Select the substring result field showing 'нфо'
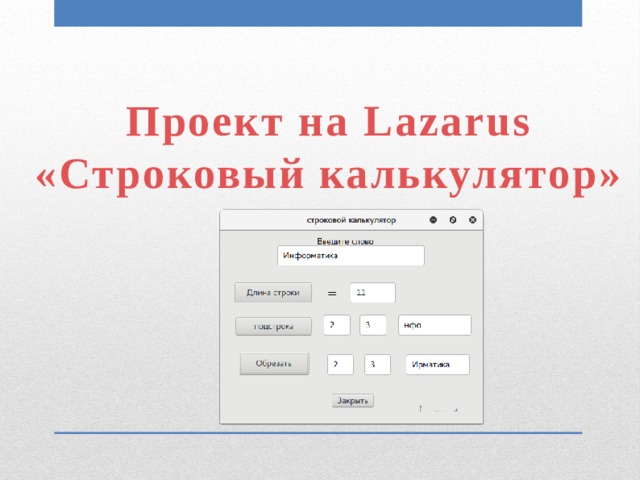 pos(435,325)
